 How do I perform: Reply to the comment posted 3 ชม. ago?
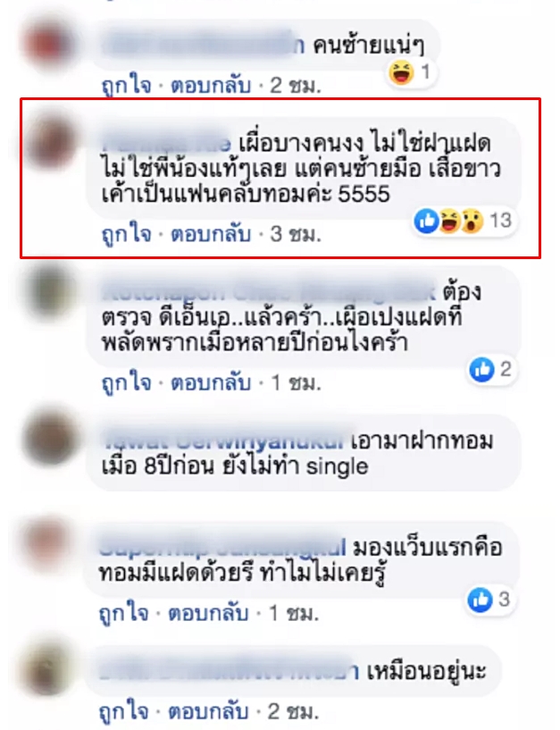(211, 234)
